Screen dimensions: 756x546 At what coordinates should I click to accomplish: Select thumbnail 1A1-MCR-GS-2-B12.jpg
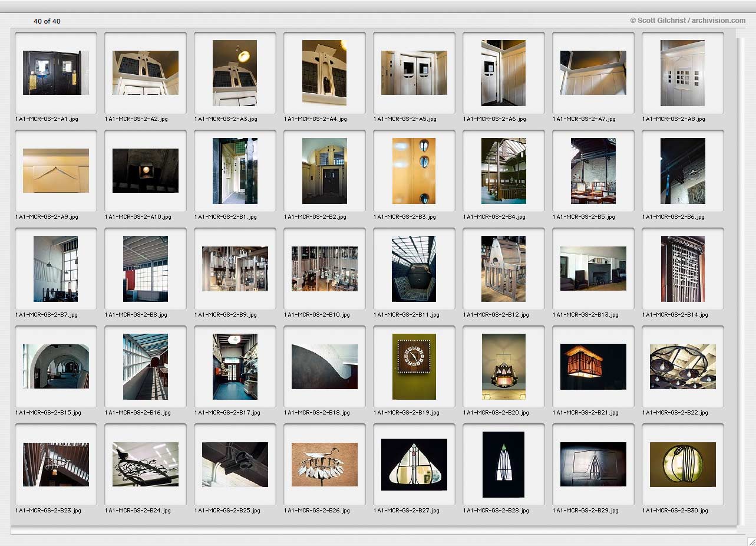coord(504,269)
